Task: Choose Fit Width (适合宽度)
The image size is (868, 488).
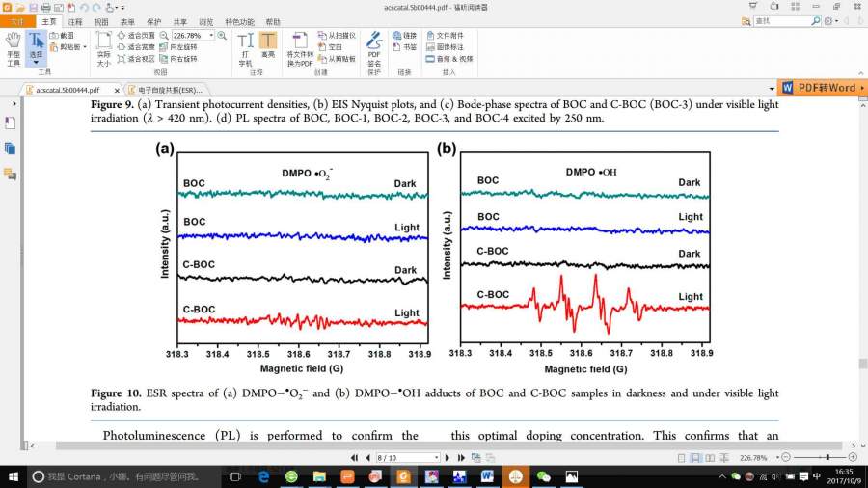Action: (136, 47)
